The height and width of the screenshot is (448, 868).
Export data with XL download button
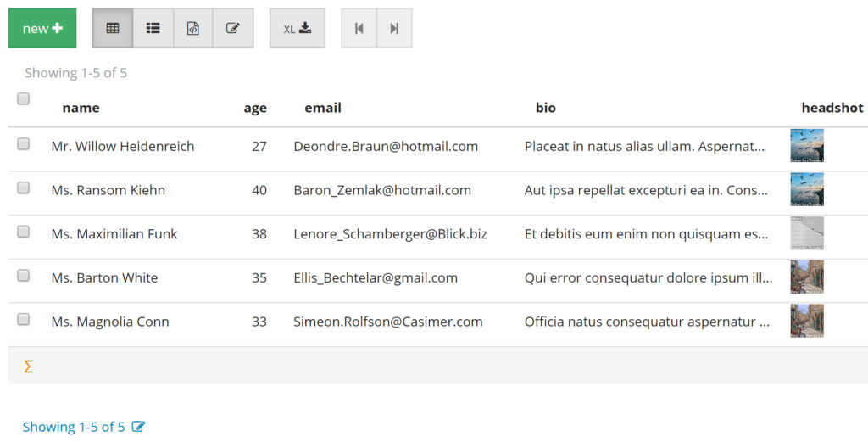tap(298, 28)
